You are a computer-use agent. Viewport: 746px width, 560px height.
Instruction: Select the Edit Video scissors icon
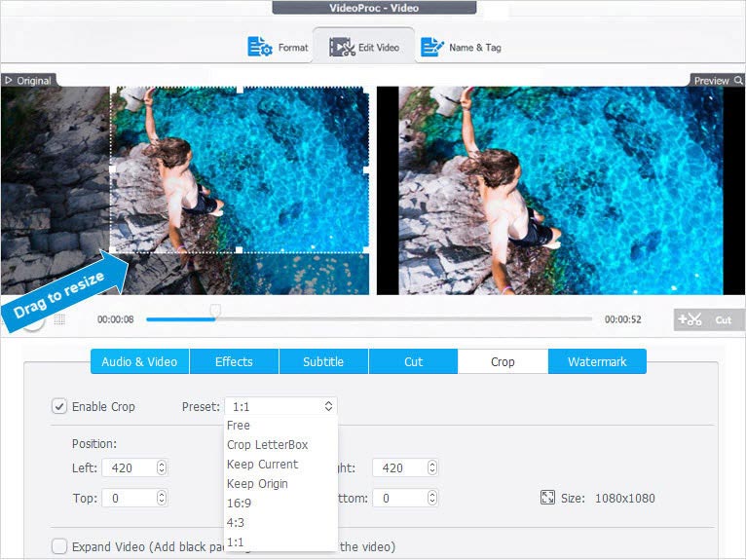342,47
